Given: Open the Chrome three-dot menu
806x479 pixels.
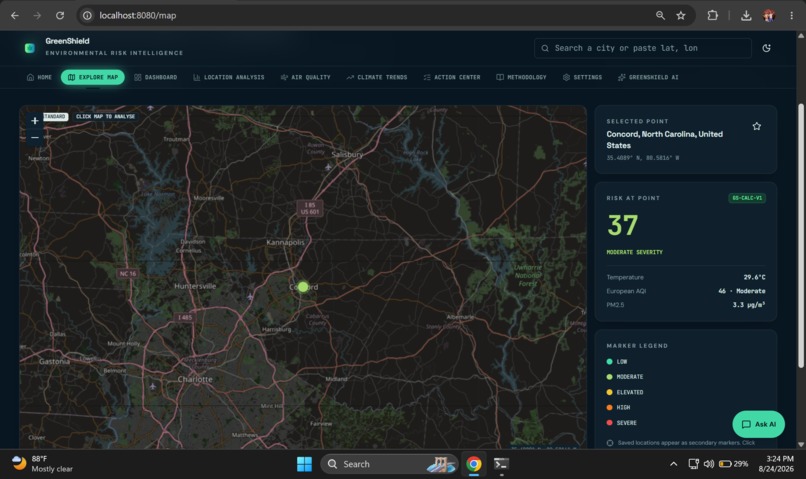Looking at the screenshot, I should [791, 15].
